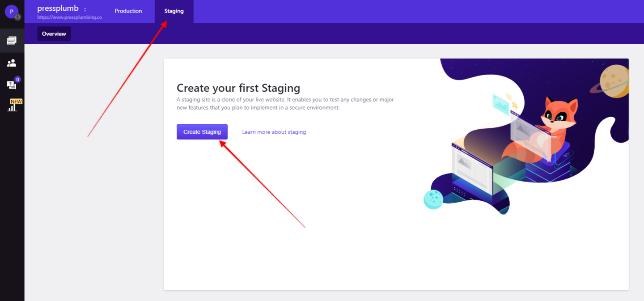Select the Staging tab
Screen dimensions: 644x301
(174, 11)
